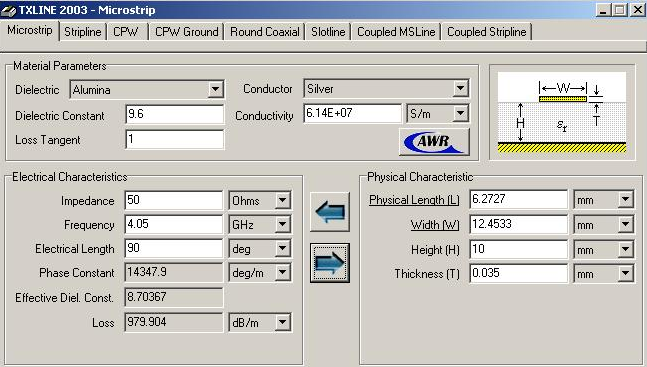Click the Loss Tangent input field
Viewport: 647px width, 367px height.
(175, 139)
